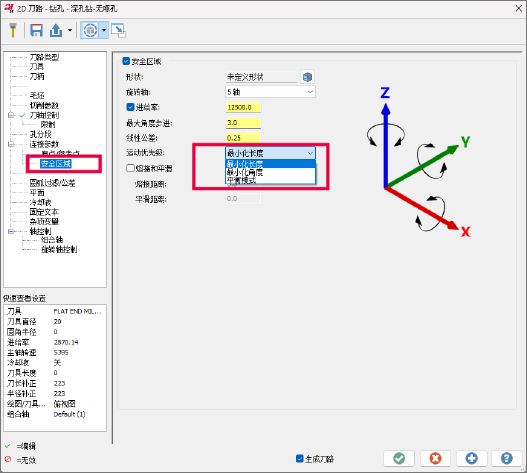
Task: Click the 最大角度步进 input field
Action: pos(243,123)
